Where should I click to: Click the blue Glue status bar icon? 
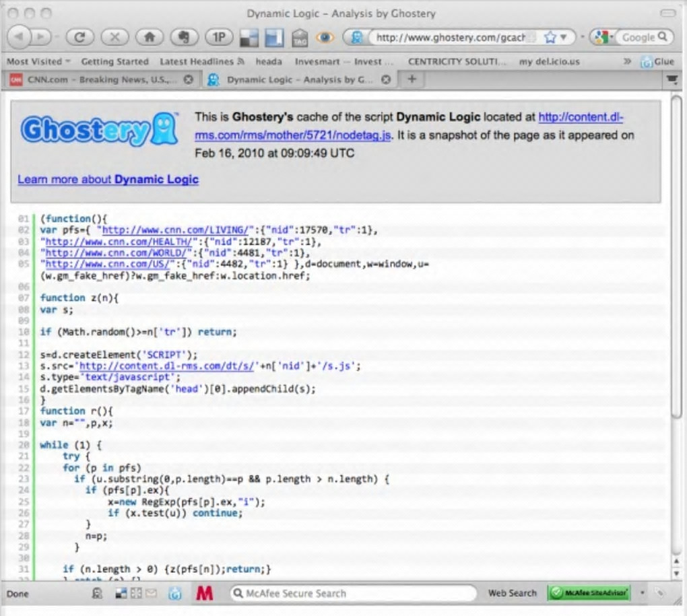[175, 594]
